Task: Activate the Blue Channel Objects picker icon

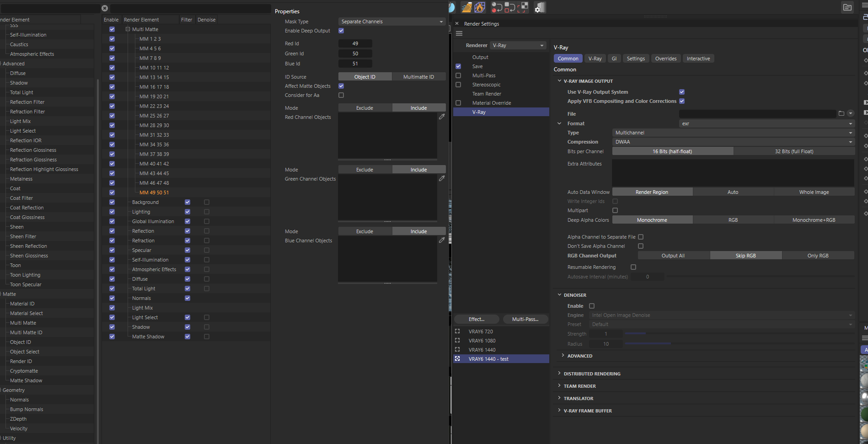Action: 442,240
